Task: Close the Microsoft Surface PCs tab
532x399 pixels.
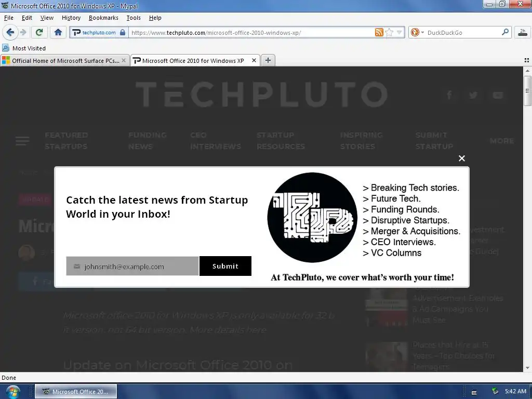Action: point(124,60)
